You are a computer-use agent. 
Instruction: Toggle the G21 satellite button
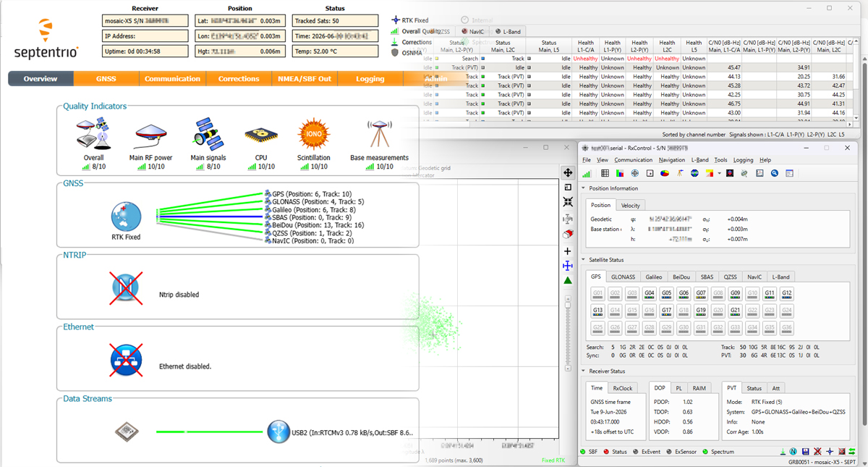coord(736,310)
